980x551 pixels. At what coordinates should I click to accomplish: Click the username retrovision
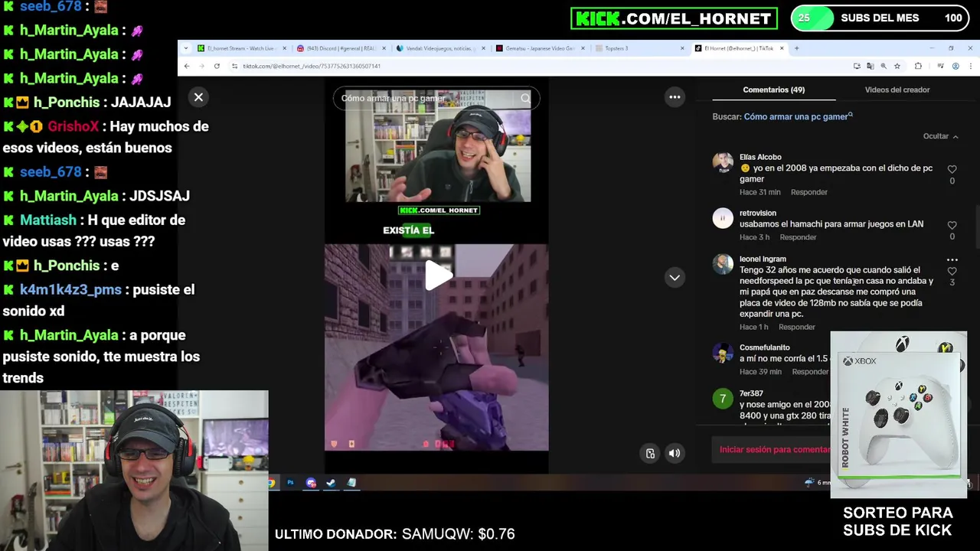click(758, 213)
